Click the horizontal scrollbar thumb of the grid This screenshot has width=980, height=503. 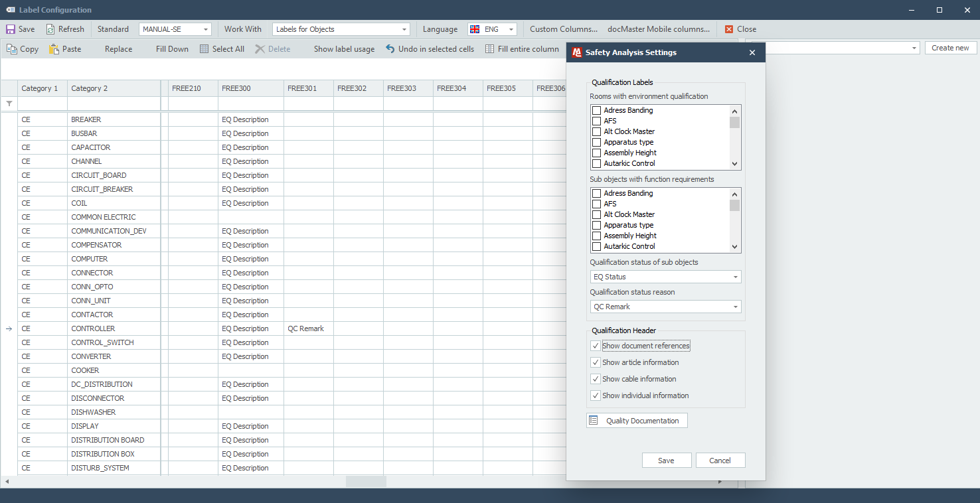[x=366, y=482]
